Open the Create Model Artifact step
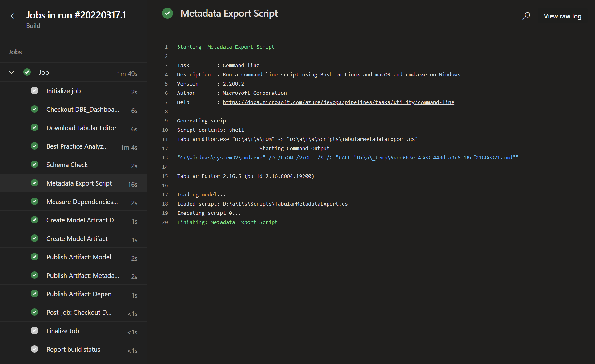This screenshot has width=595, height=364. click(77, 239)
